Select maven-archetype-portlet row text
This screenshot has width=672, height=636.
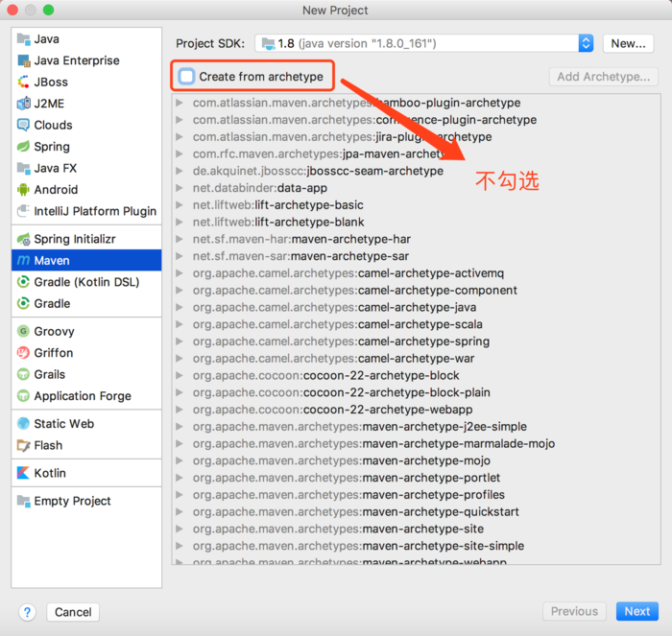pyautogui.click(x=347, y=478)
